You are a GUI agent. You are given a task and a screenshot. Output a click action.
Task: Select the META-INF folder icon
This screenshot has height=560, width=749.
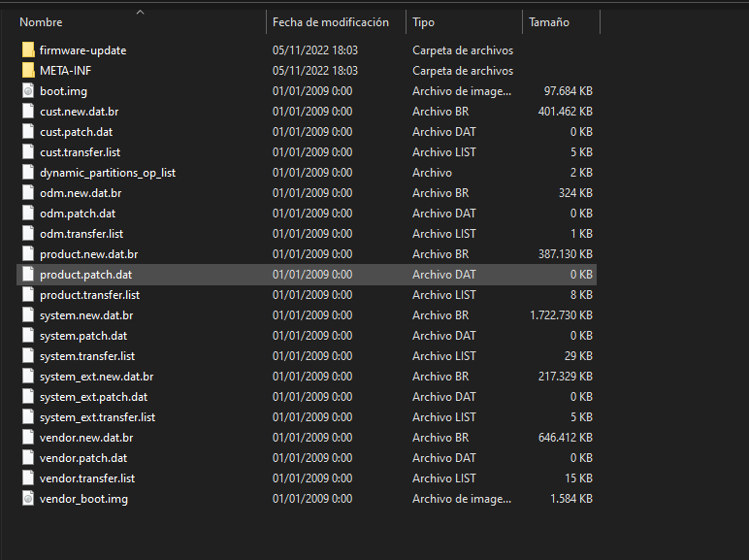(28, 71)
